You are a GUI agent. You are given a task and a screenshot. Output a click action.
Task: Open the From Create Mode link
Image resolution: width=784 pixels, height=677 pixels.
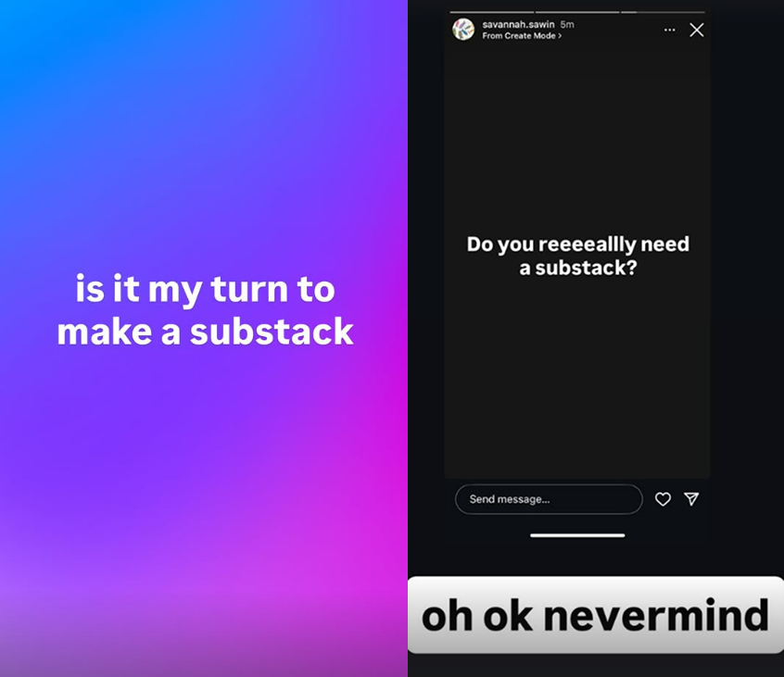click(522, 36)
